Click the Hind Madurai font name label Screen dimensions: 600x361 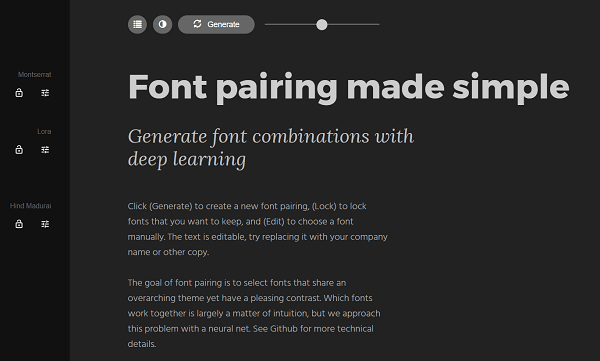[x=31, y=206]
